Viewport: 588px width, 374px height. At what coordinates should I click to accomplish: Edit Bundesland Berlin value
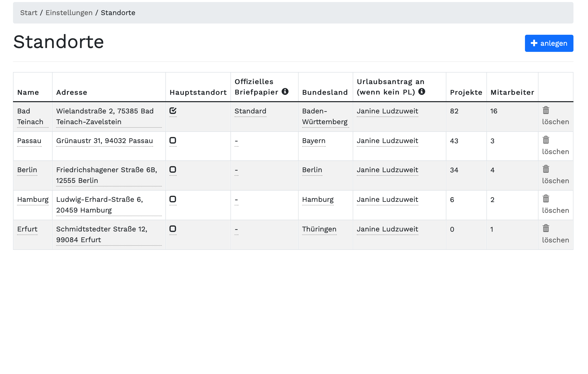(x=312, y=170)
